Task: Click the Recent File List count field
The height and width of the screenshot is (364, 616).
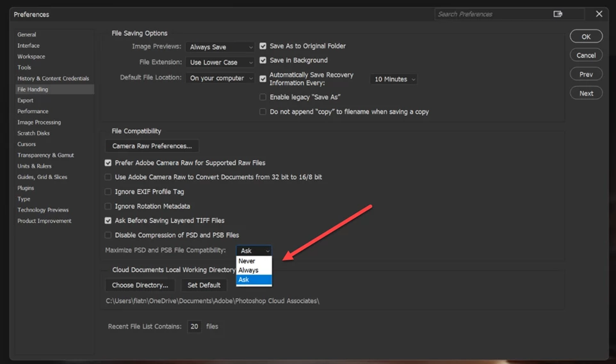Action: tap(194, 326)
